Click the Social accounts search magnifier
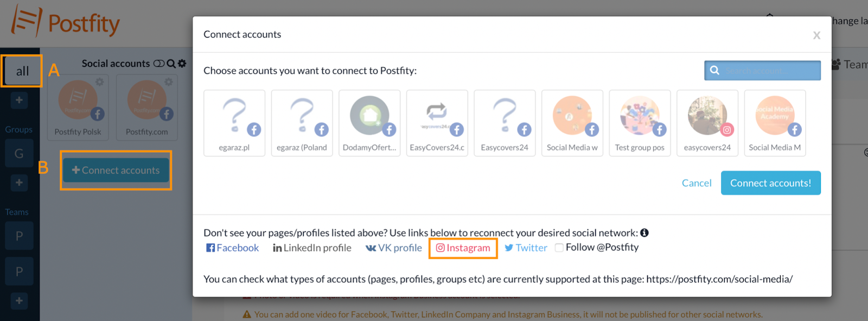Screen dimensions: 868x321 171,64
